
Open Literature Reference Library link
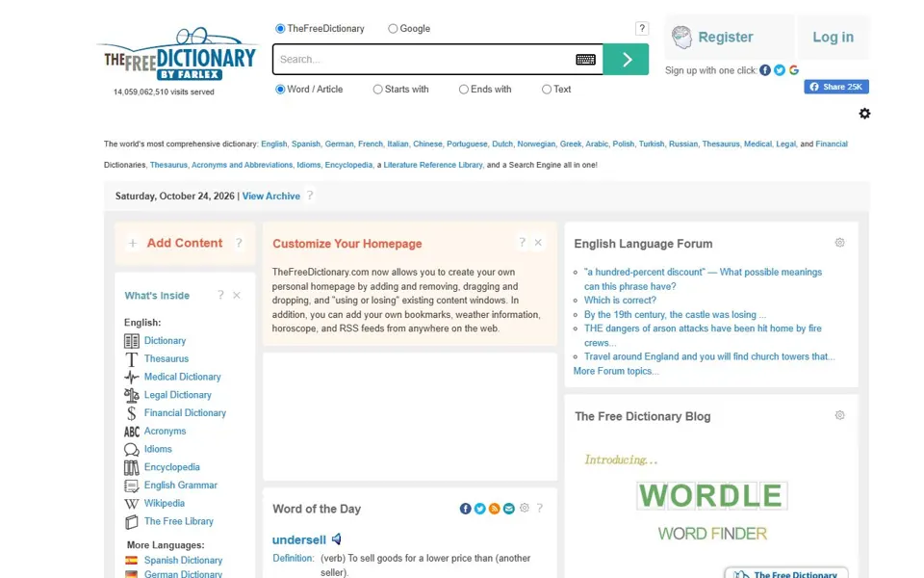click(433, 165)
